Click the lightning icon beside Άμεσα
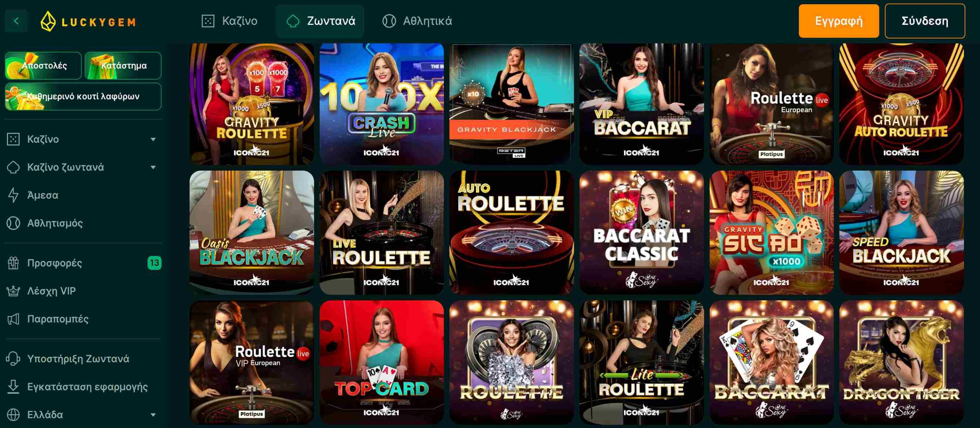Image resolution: width=980 pixels, height=428 pixels. 13,195
